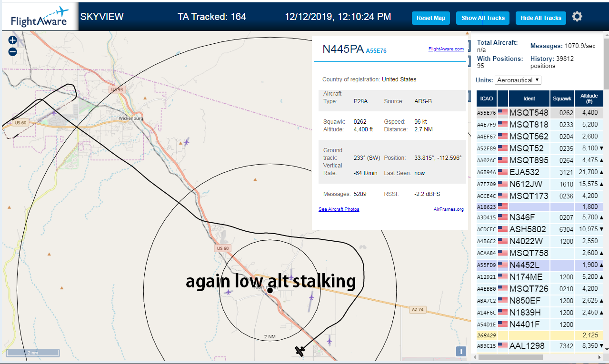The height and width of the screenshot is (364, 609).
Task: Select the N612JW aircraft row
Action: click(x=540, y=184)
